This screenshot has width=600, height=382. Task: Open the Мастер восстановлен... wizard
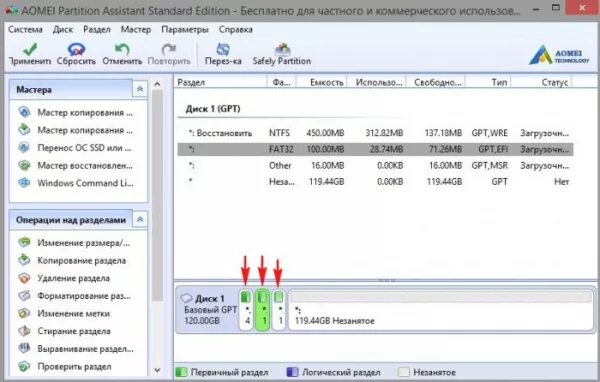pyautogui.click(x=75, y=165)
